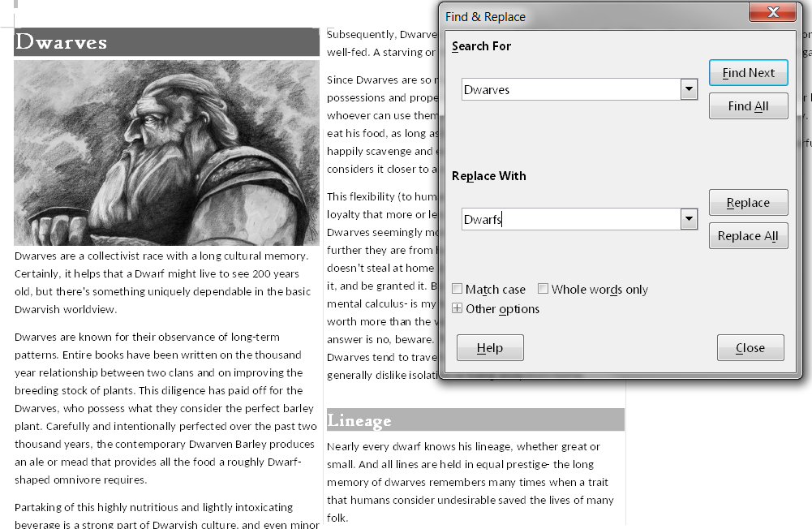
Task: Click the Replace button
Action: [748, 203]
